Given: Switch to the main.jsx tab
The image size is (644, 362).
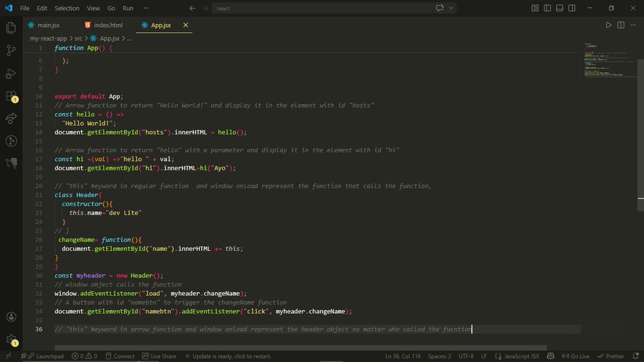Looking at the screenshot, I should point(48,25).
